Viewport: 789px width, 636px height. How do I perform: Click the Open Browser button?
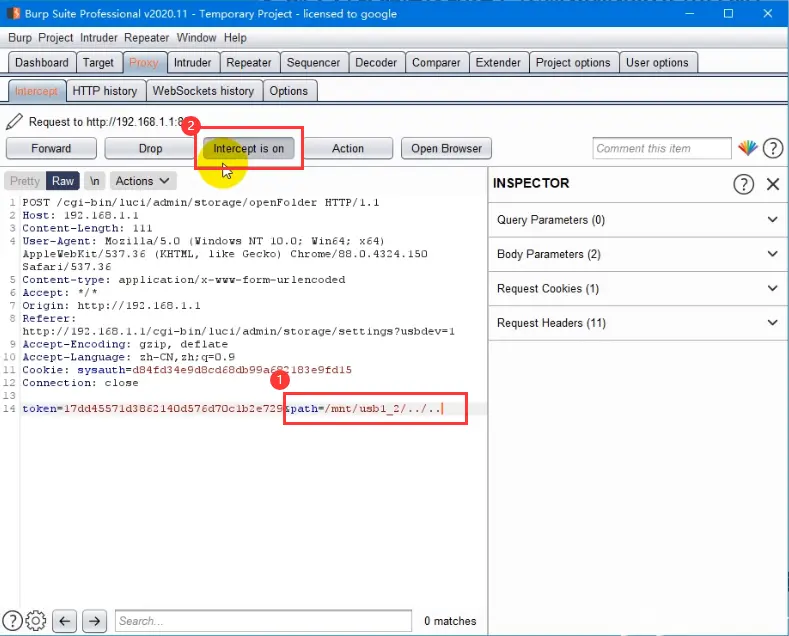coord(446,148)
